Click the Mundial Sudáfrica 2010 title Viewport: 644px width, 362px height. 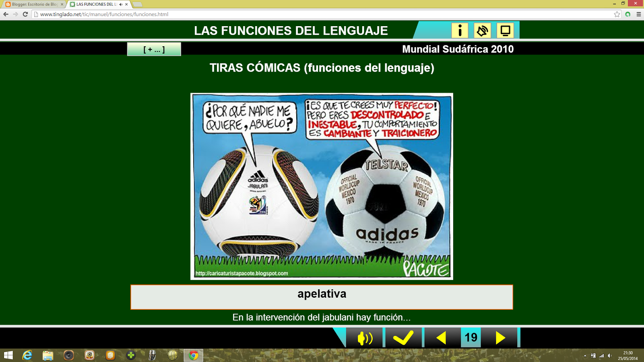pos(458,49)
